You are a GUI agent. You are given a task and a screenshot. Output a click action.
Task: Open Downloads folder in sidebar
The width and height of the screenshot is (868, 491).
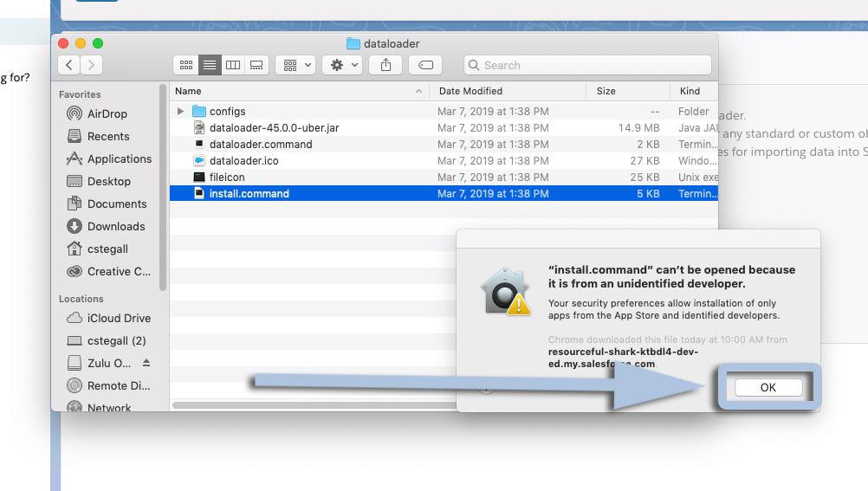click(x=115, y=226)
